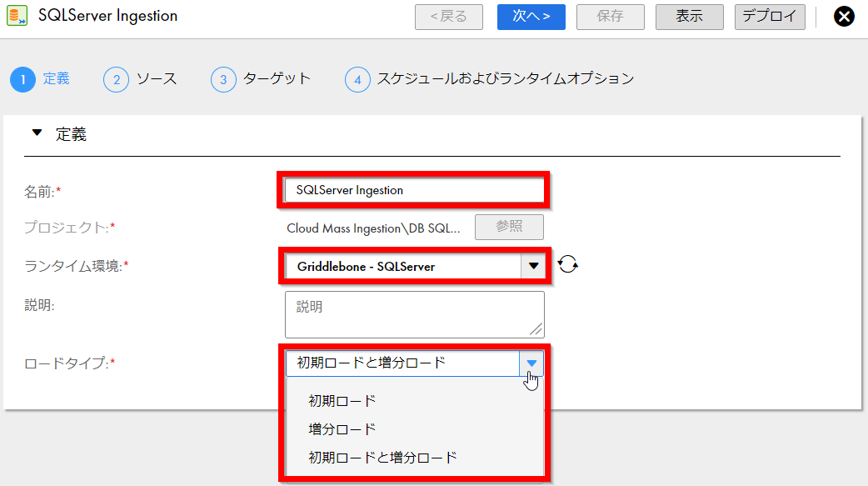Collapse the 定義 section triangle

37,133
